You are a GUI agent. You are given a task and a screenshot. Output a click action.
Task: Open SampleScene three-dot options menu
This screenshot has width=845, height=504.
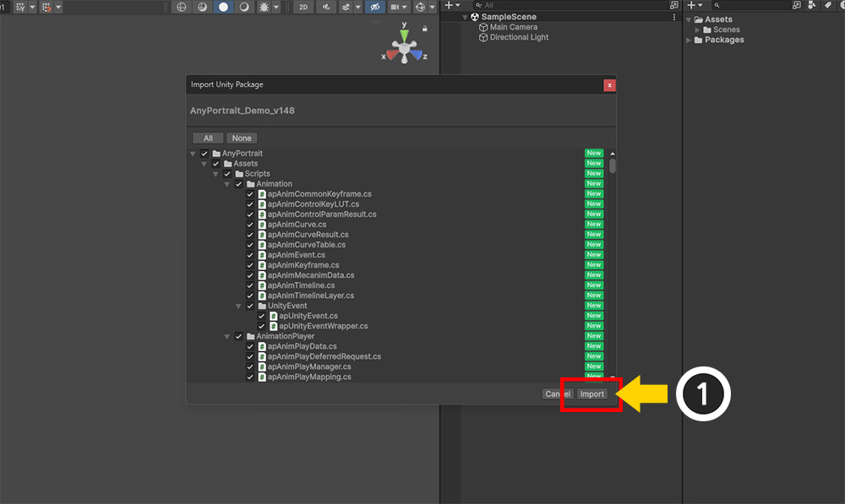674,17
